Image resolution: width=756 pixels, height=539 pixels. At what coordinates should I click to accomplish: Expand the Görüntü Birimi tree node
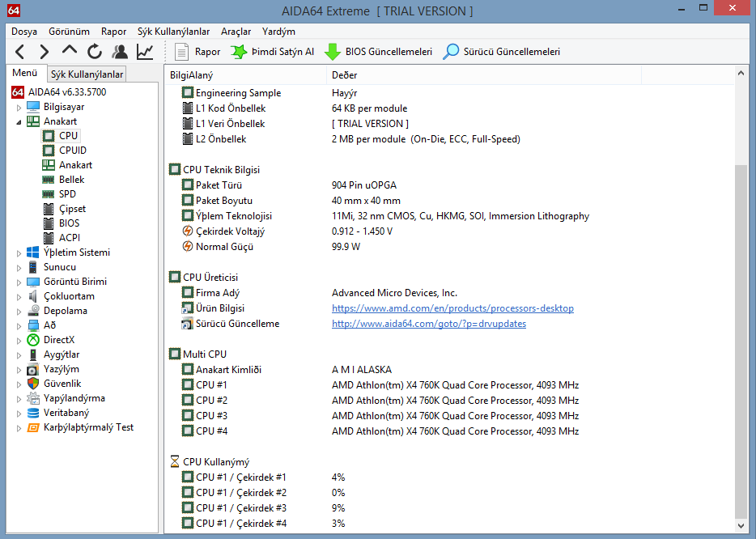point(19,282)
